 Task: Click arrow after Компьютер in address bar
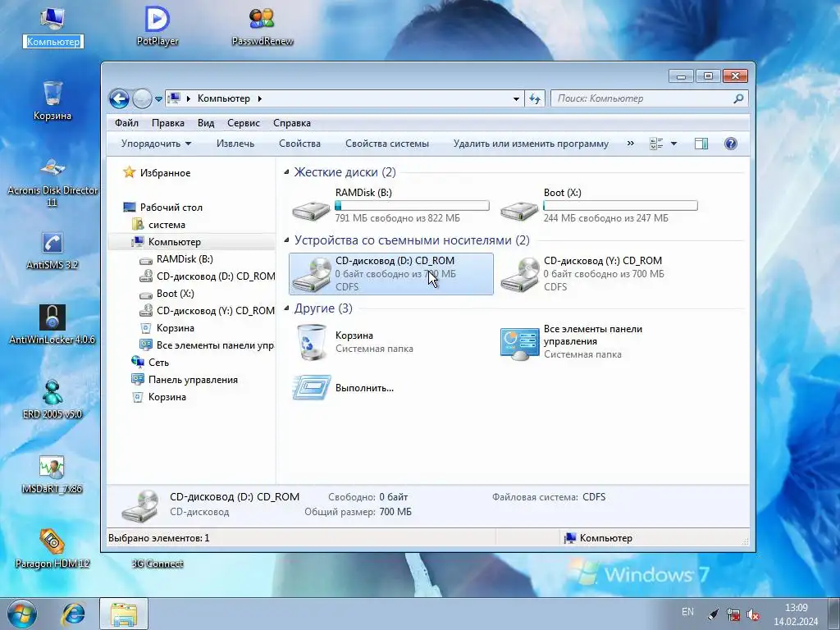pos(260,98)
